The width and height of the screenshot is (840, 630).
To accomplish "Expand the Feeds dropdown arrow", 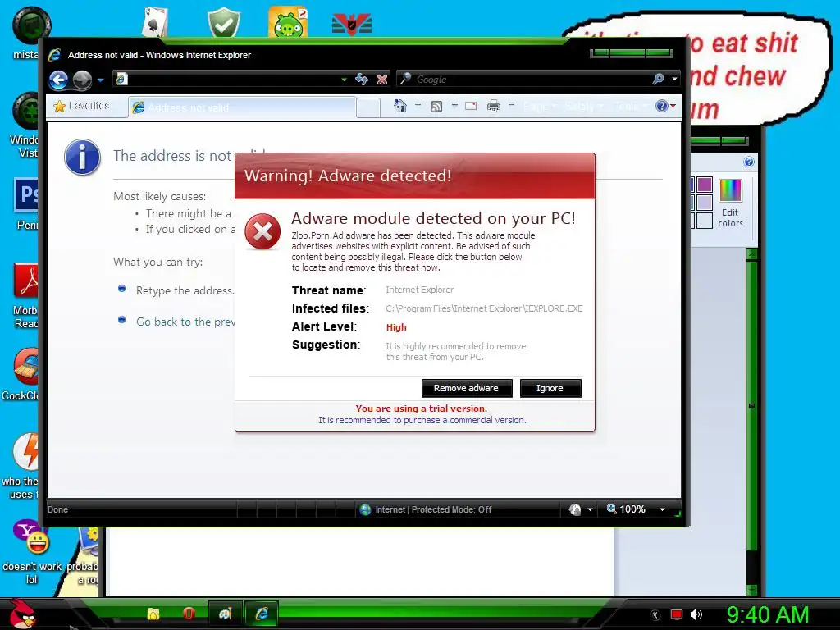I will (454, 106).
